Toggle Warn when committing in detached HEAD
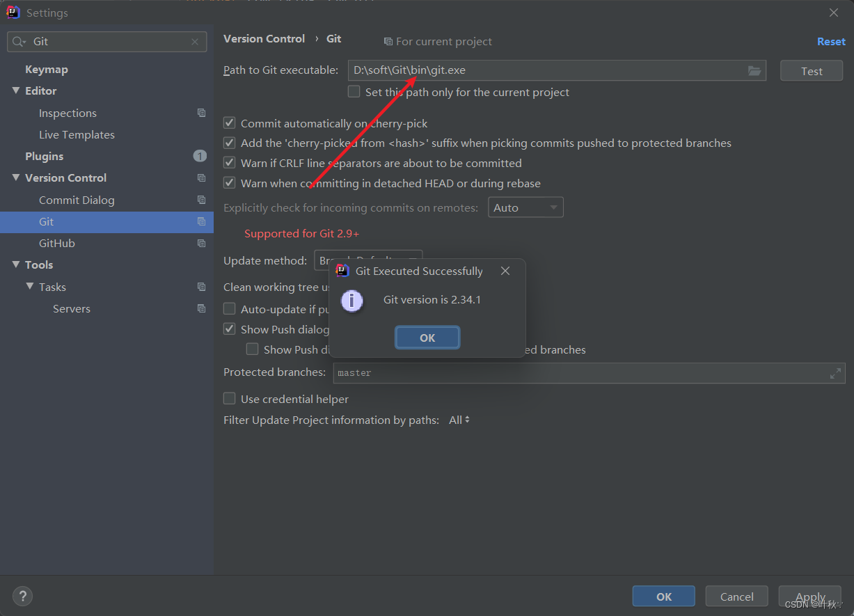This screenshot has height=616, width=854. point(229,183)
